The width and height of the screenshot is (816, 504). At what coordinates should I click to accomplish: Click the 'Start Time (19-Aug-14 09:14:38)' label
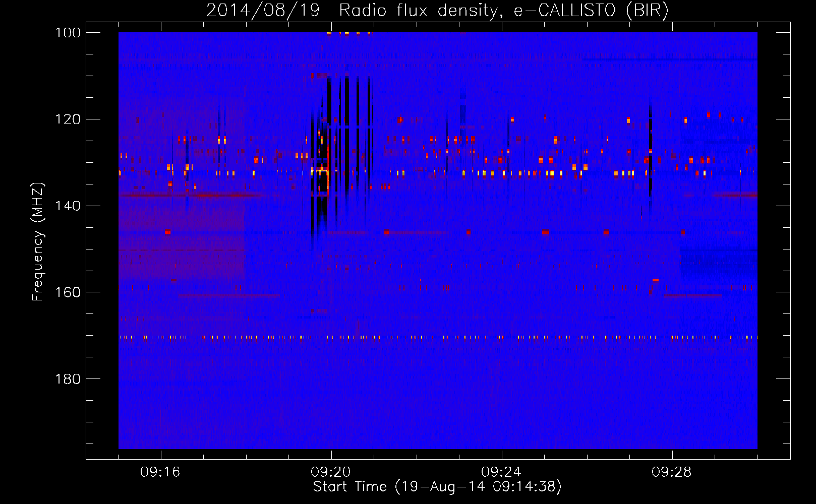pos(437,487)
